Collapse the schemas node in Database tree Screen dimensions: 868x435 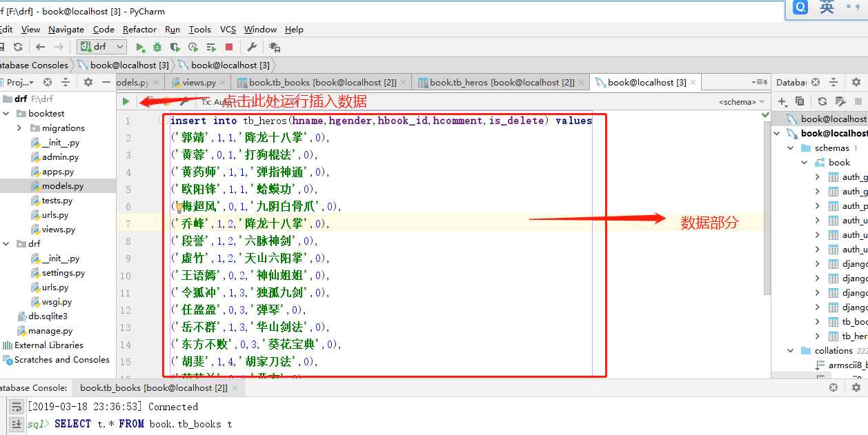tap(791, 148)
